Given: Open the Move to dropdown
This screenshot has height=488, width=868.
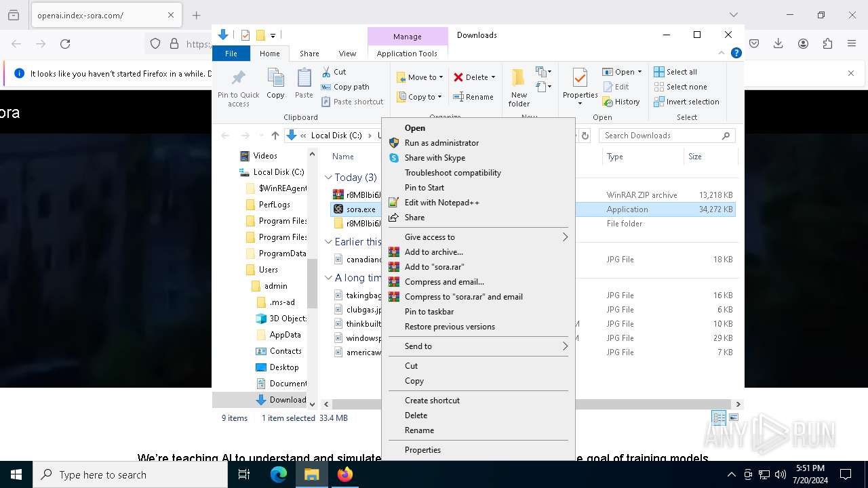Looking at the screenshot, I should [x=420, y=77].
